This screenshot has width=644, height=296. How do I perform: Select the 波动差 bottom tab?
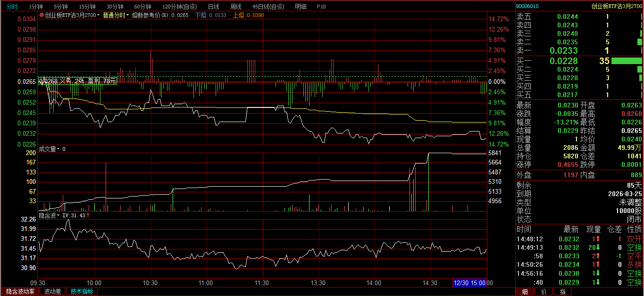click(x=52, y=291)
